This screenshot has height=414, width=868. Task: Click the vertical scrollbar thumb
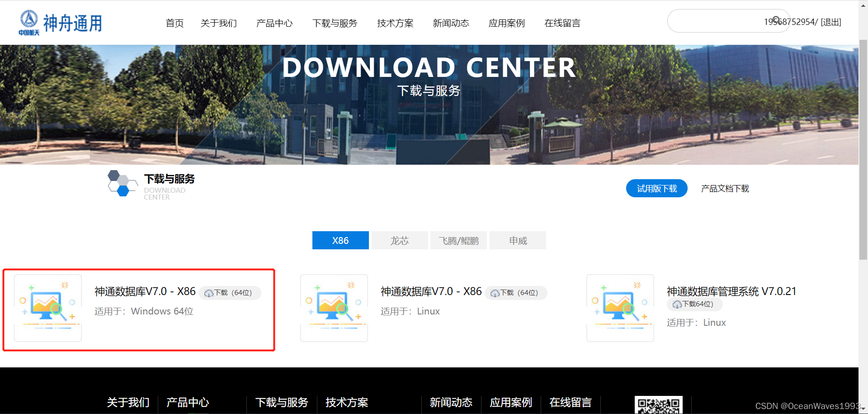pos(863,149)
